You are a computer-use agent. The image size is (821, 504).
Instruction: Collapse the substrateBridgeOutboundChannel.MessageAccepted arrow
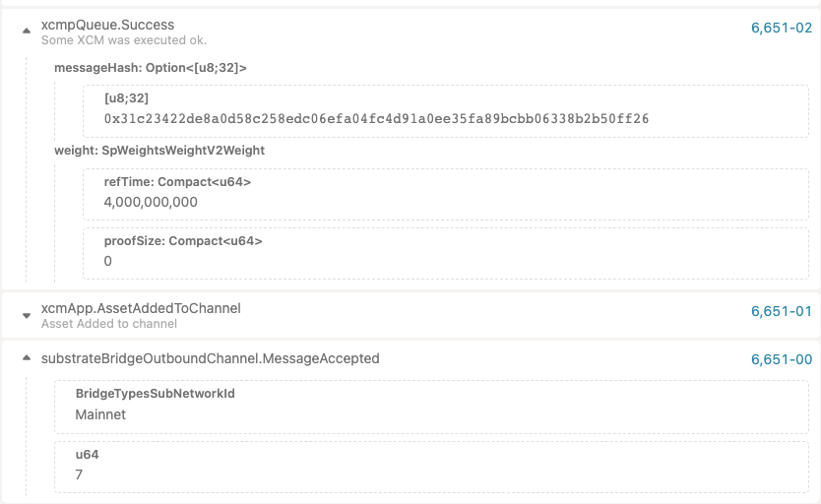[27, 358]
